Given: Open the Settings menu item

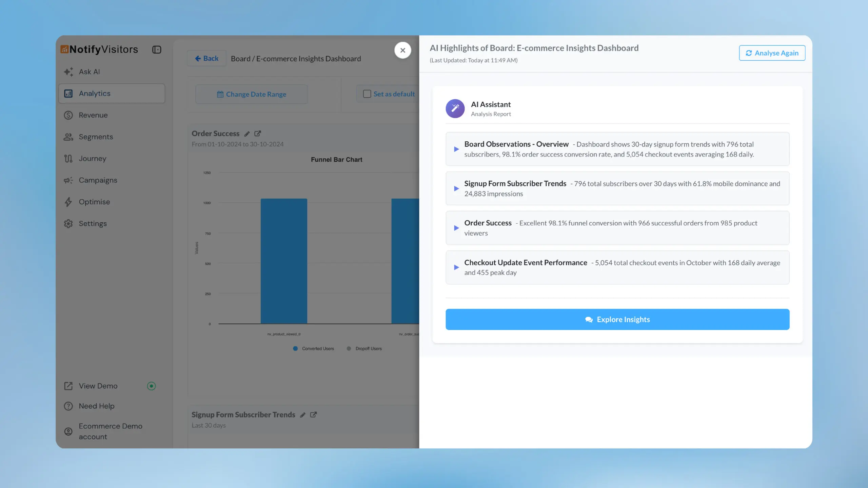Looking at the screenshot, I should [x=93, y=223].
